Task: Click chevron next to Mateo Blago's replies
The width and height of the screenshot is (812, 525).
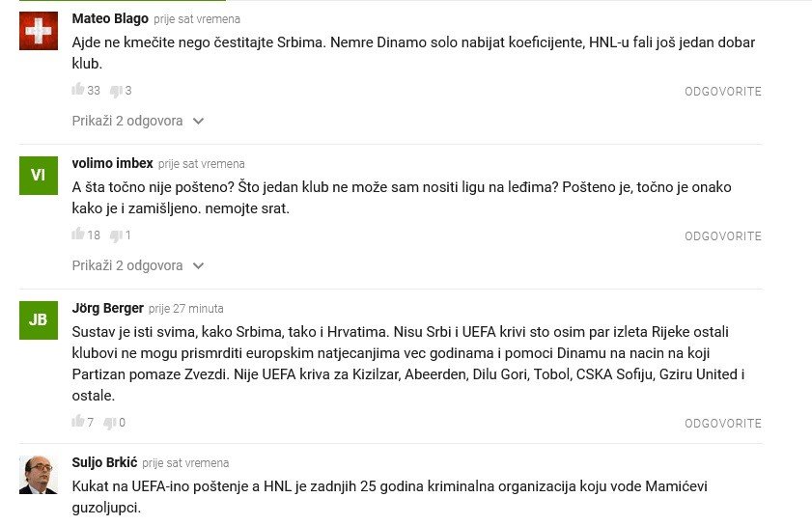Action: tap(199, 121)
